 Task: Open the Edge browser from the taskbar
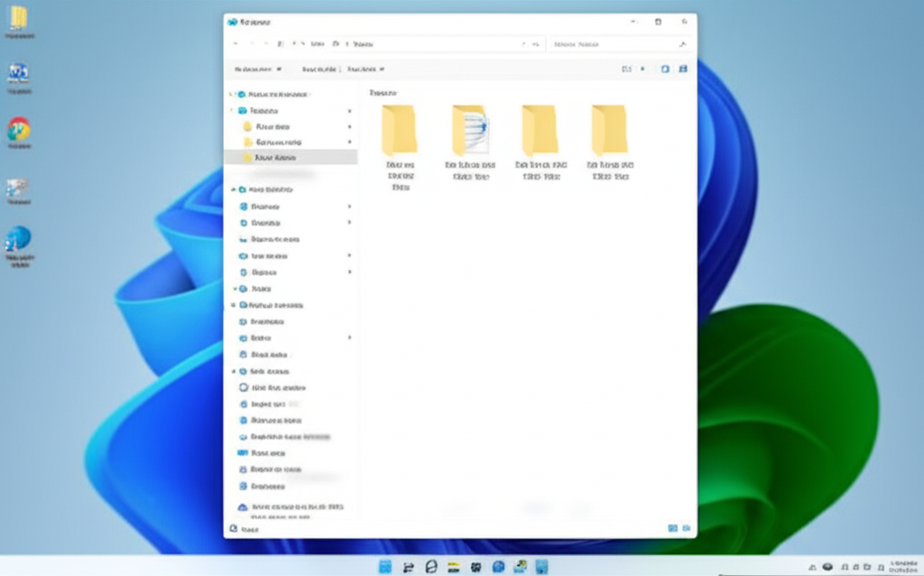(431, 567)
